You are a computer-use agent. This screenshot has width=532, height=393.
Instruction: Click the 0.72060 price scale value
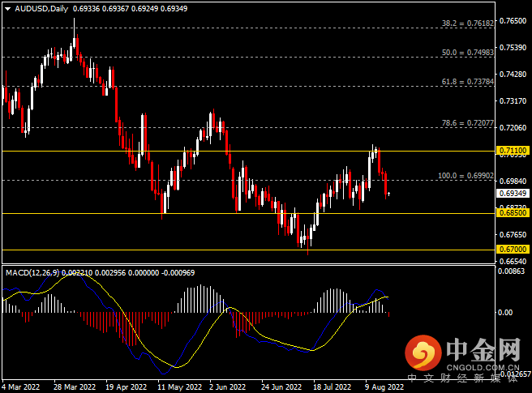click(513, 128)
